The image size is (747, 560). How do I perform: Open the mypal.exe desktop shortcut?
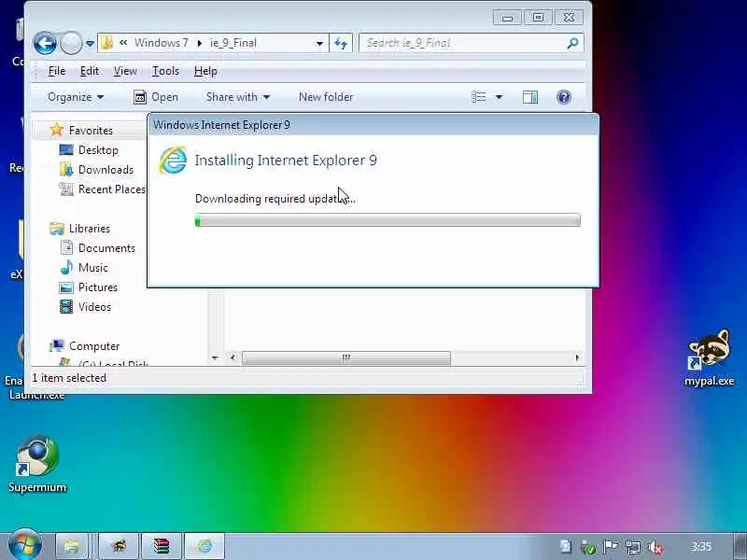click(709, 358)
